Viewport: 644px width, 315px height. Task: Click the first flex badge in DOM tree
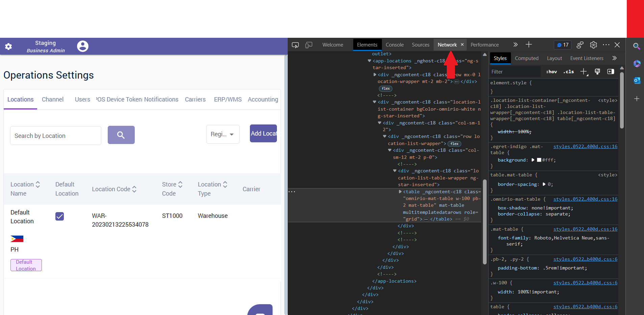(386, 88)
